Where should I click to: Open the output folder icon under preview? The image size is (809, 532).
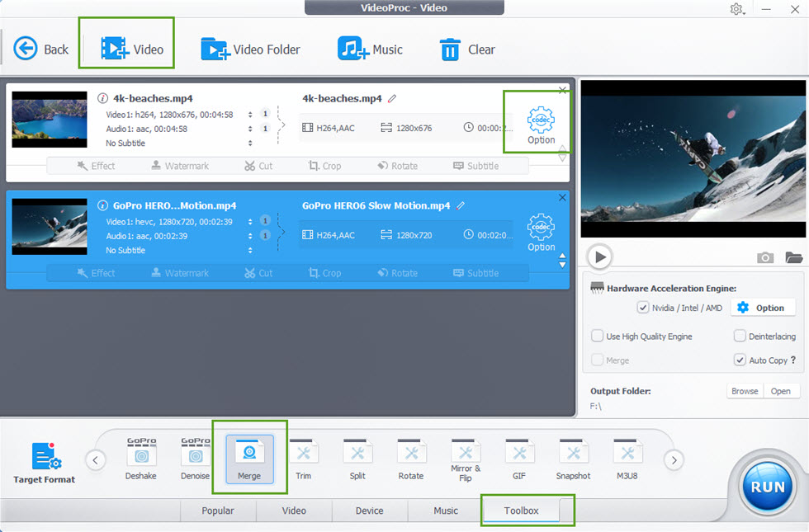pos(794,258)
